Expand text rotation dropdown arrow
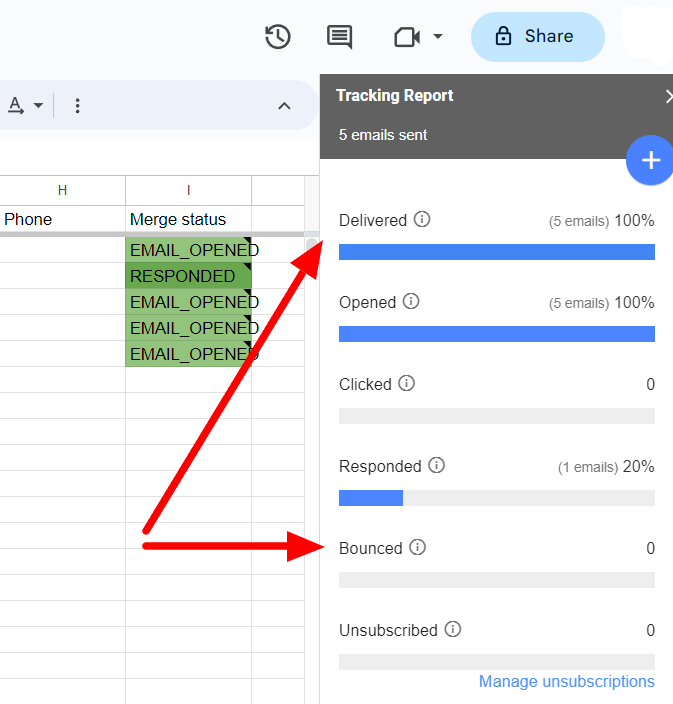The width and height of the screenshot is (673, 704). [x=39, y=106]
